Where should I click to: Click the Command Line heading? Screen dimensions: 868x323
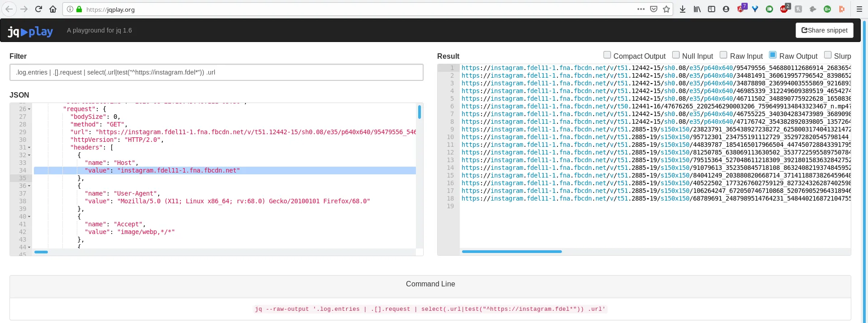(430, 284)
